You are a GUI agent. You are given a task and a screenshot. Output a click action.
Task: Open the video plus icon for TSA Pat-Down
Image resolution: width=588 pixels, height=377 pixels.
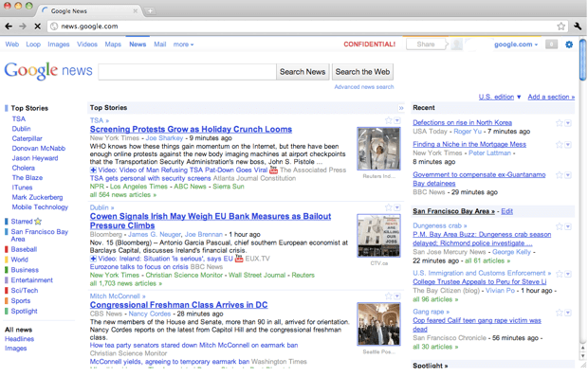click(93, 171)
